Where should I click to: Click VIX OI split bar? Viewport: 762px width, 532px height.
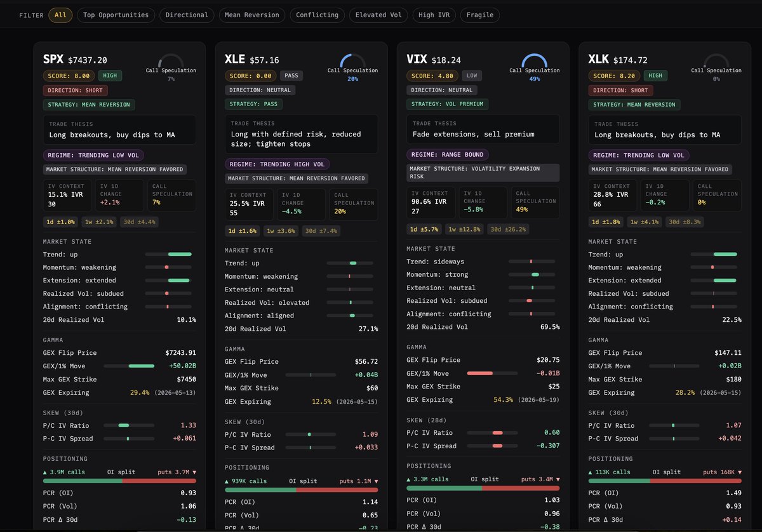[483, 488]
